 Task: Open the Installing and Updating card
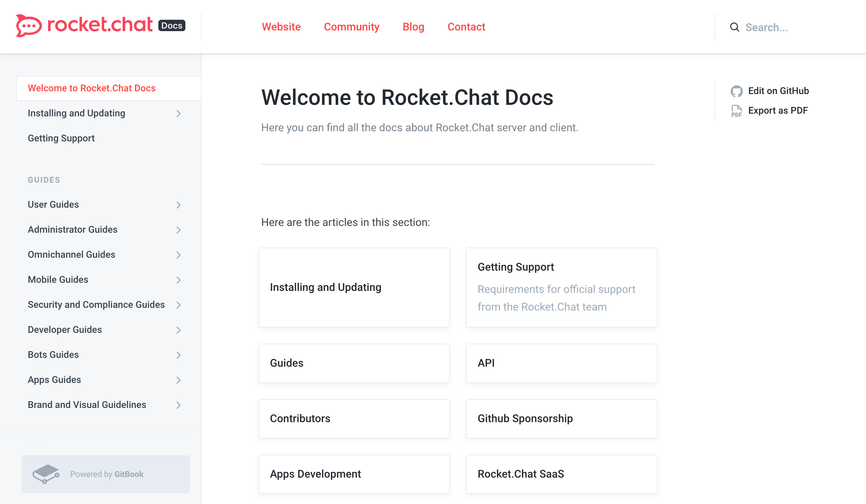point(354,288)
